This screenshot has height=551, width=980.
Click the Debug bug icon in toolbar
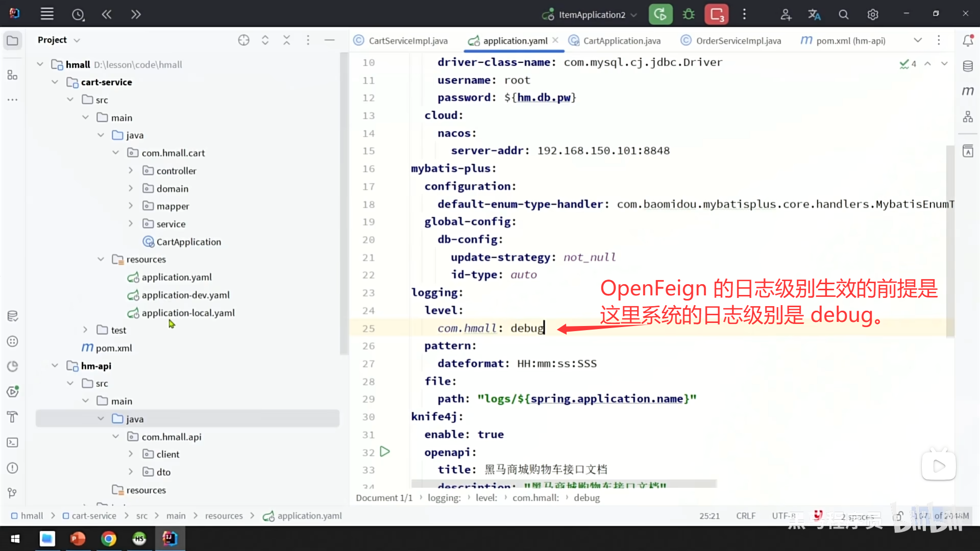click(x=689, y=14)
